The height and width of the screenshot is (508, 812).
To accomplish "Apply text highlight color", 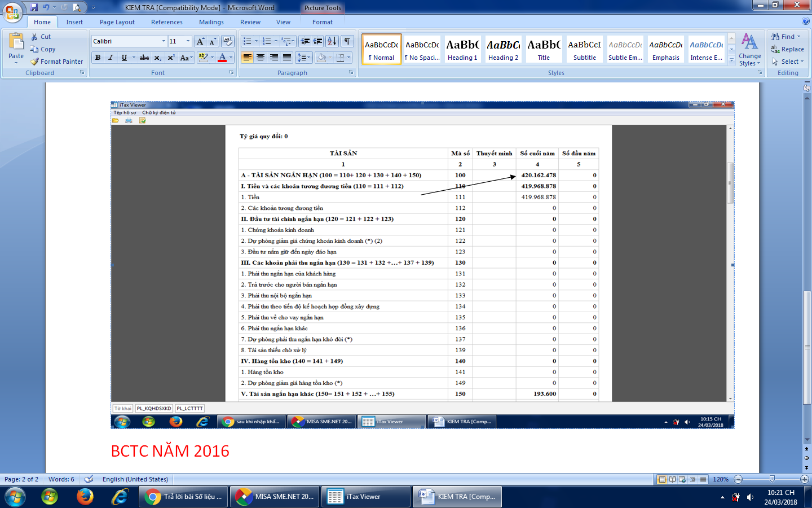I will [x=204, y=58].
